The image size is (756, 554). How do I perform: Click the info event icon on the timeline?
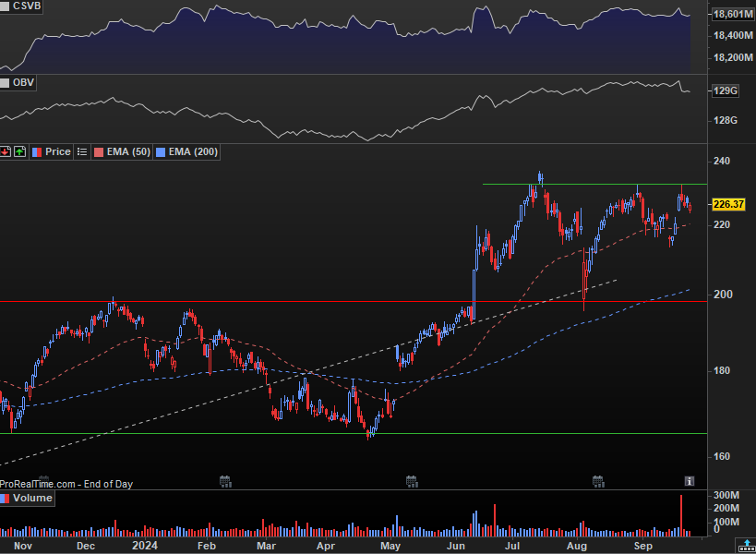(688, 480)
